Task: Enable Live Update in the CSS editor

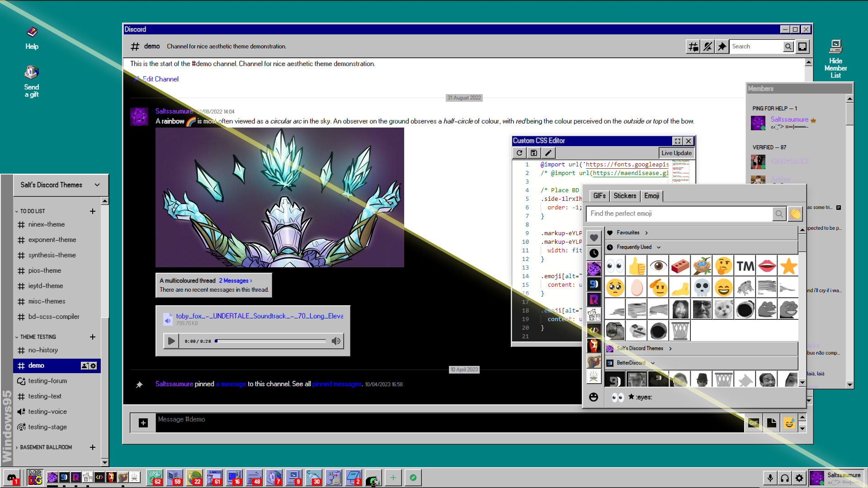Action: [x=676, y=153]
